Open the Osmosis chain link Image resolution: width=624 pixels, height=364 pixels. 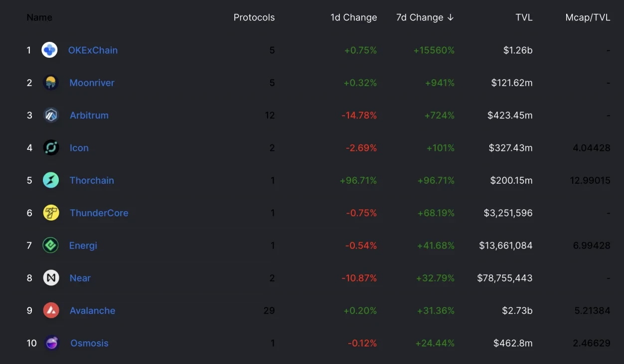pyautogui.click(x=90, y=343)
